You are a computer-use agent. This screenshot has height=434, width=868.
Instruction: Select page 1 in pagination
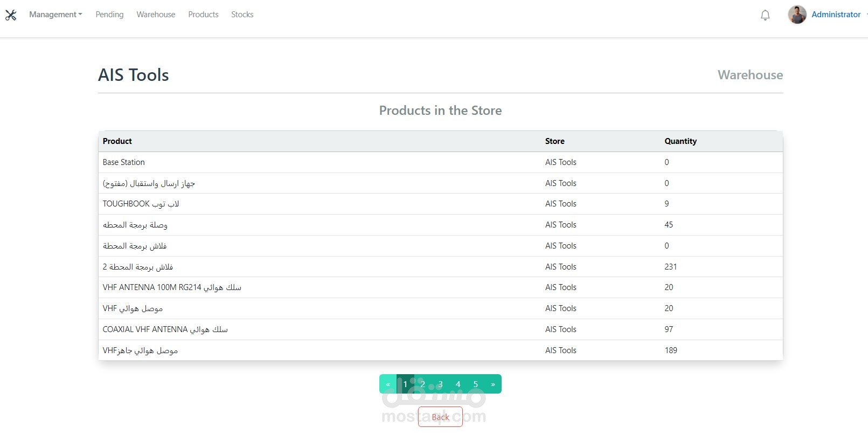coord(405,384)
